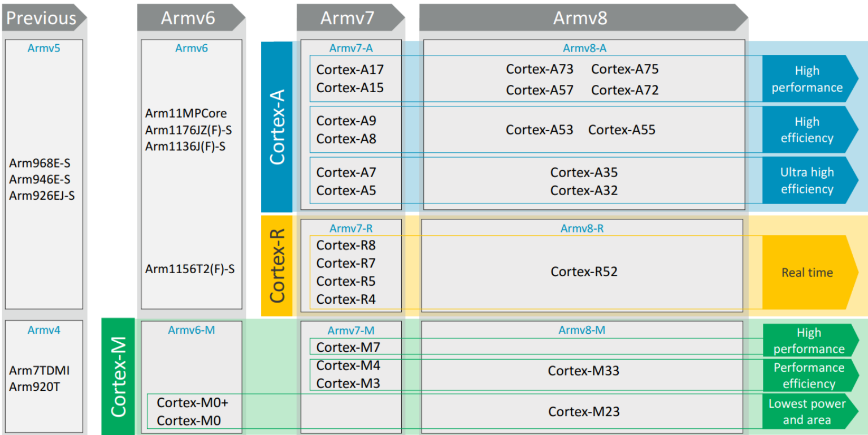Select "Cortex-A9" in the Armv7 column
Image resolution: width=868 pixels, height=435 pixels.
point(346,120)
